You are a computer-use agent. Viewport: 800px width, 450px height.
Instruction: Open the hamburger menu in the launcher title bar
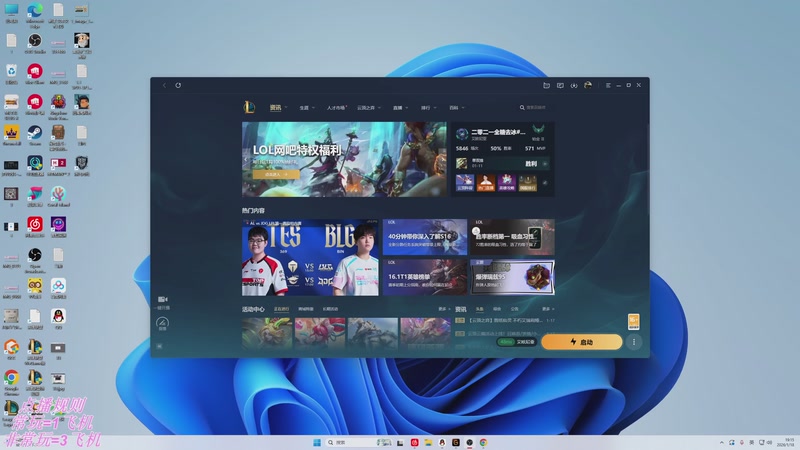[608, 85]
